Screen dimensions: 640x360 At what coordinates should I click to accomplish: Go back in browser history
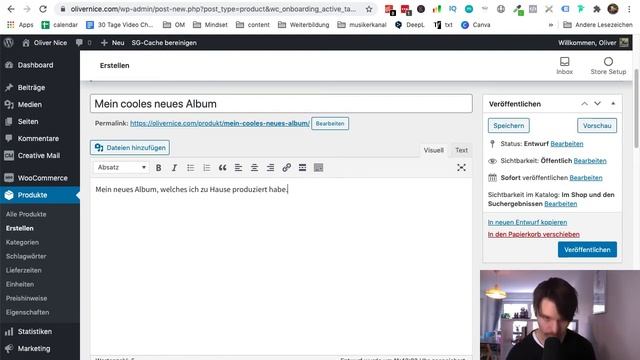pos(11,9)
